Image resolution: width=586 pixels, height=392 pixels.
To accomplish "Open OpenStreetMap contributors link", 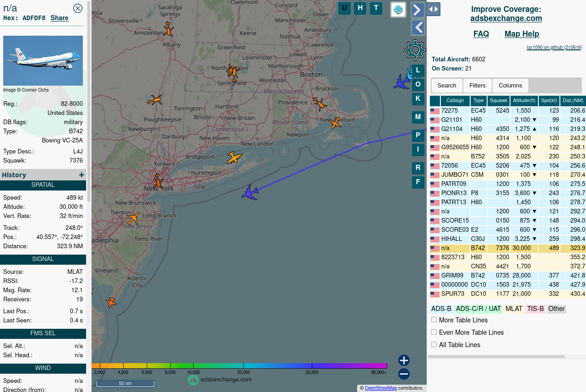I will [x=381, y=388].
